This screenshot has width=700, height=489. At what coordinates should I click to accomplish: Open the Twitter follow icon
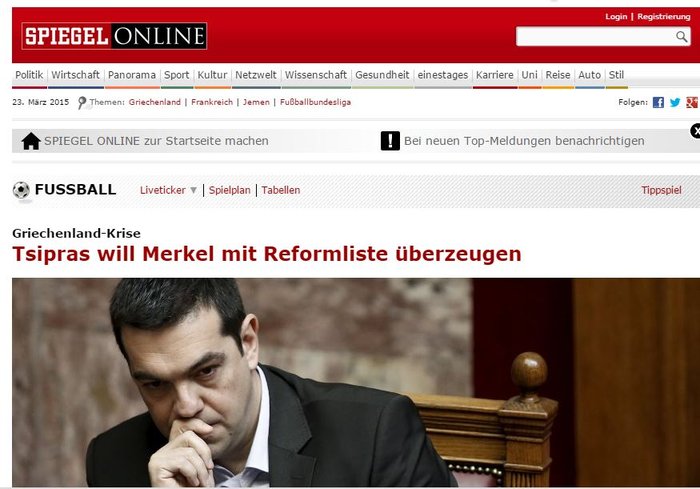(675, 102)
